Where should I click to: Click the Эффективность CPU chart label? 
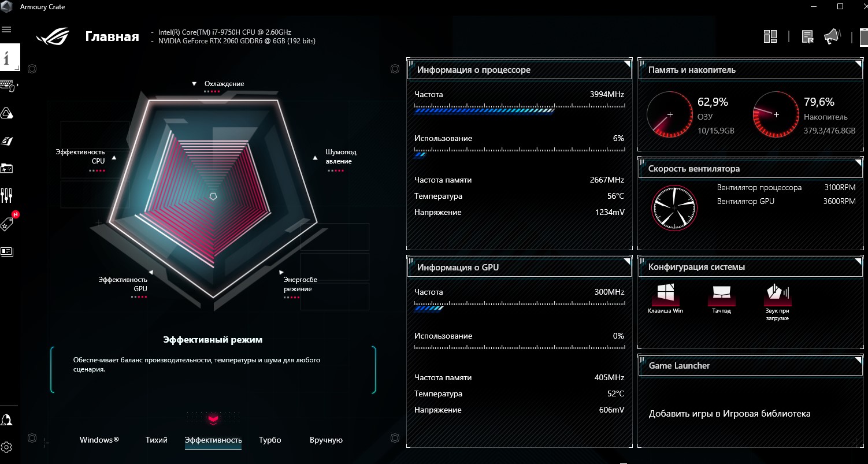(80, 157)
